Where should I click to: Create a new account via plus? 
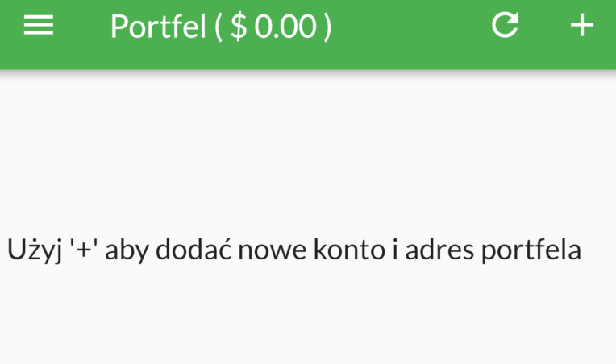(x=581, y=26)
